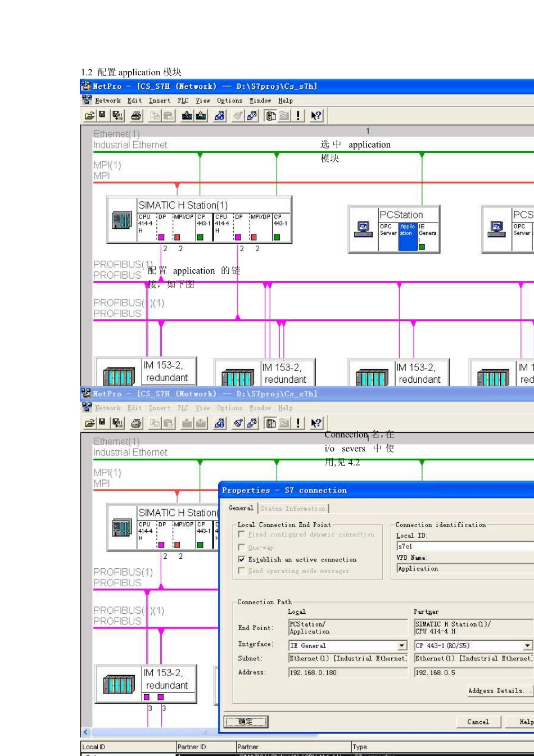Click Help pointer icon in upper toolbar
Screen dimensions: 534x756
pyautogui.click(x=316, y=116)
